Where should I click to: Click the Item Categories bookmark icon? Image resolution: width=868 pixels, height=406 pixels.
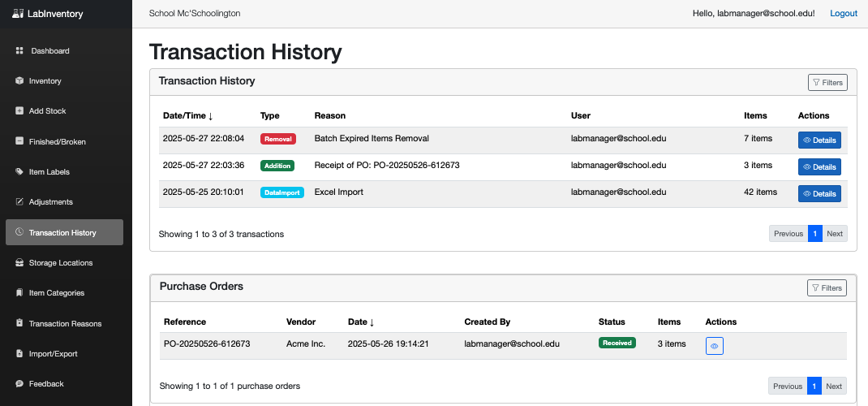coord(19,292)
